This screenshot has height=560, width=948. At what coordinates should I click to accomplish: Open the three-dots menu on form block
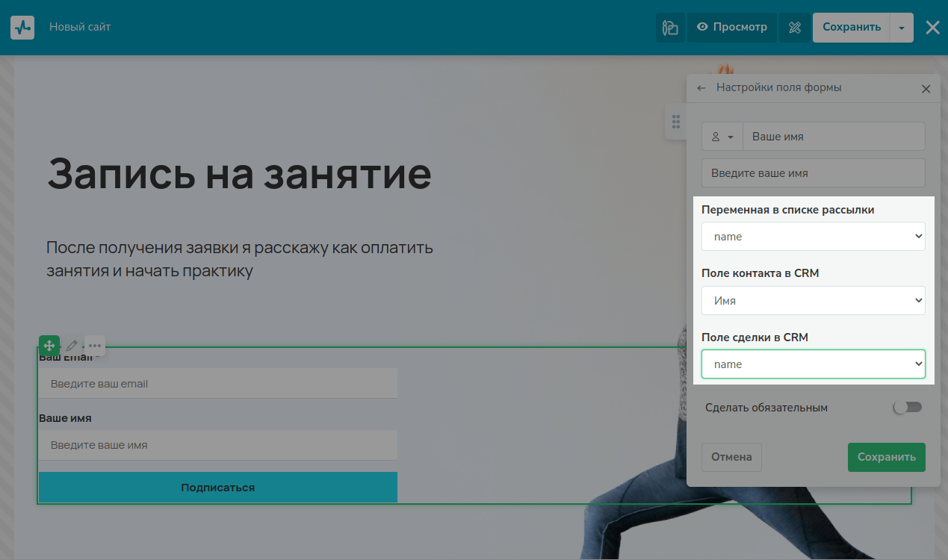[95, 346]
